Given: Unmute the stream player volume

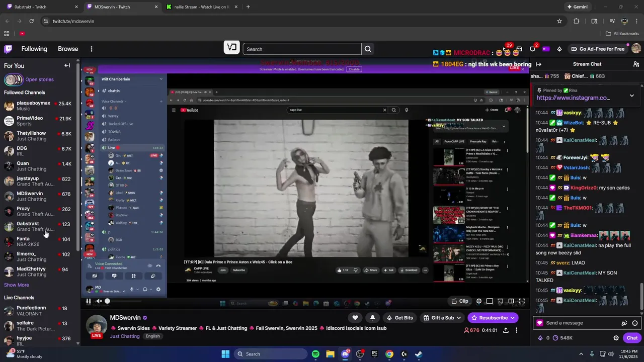Looking at the screenshot, I should pyautogui.click(x=99, y=301).
